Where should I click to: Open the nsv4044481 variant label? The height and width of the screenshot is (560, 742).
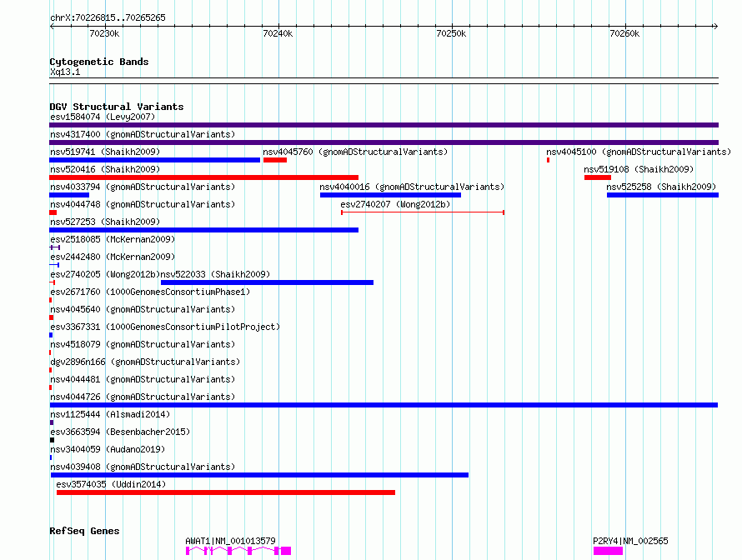(143, 379)
